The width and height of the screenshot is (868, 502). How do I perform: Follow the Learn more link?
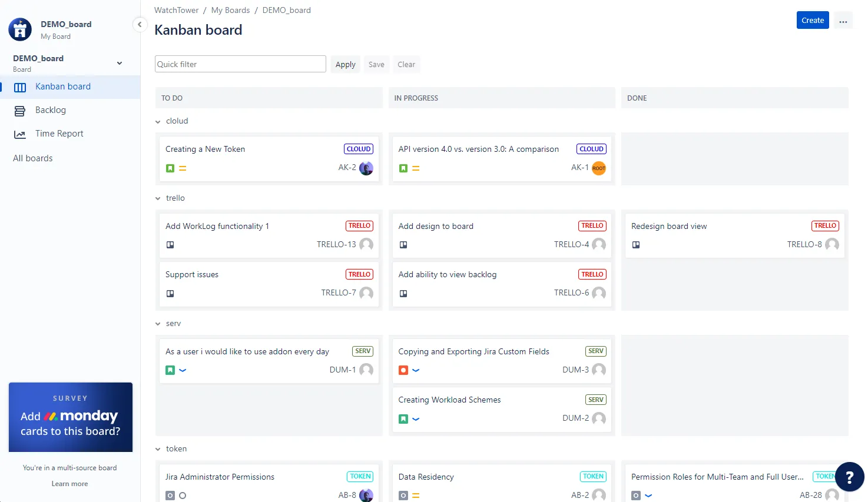(69, 484)
